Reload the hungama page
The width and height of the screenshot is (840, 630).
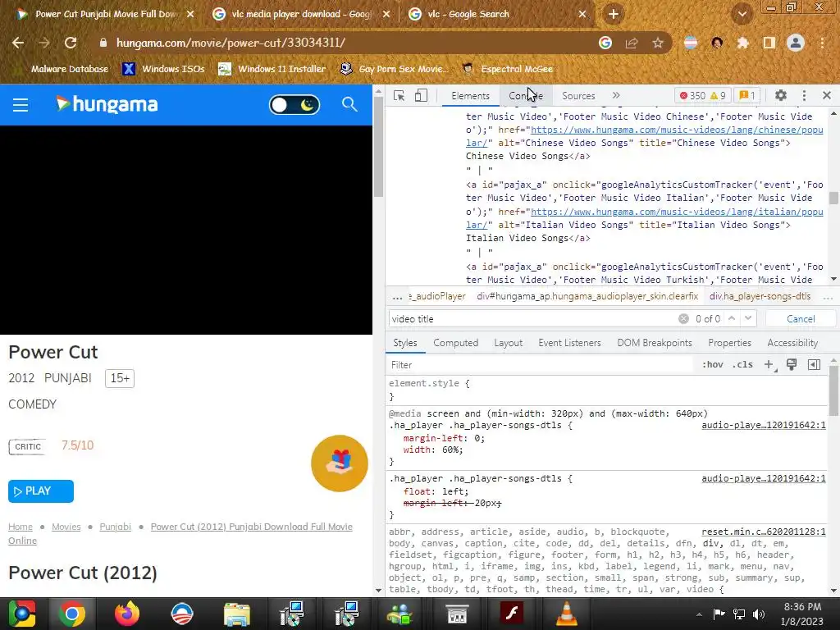coord(71,43)
